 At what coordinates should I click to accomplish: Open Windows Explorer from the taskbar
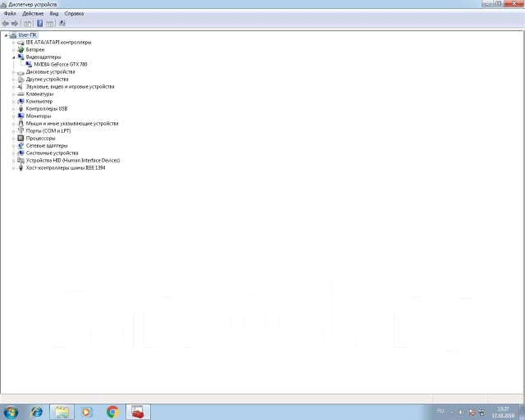tap(62, 412)
